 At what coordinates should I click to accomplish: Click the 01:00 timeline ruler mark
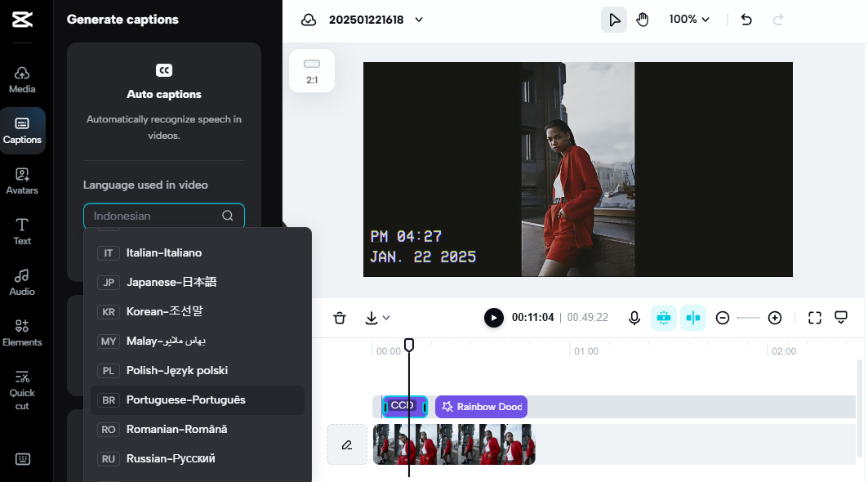pos(586,351)
